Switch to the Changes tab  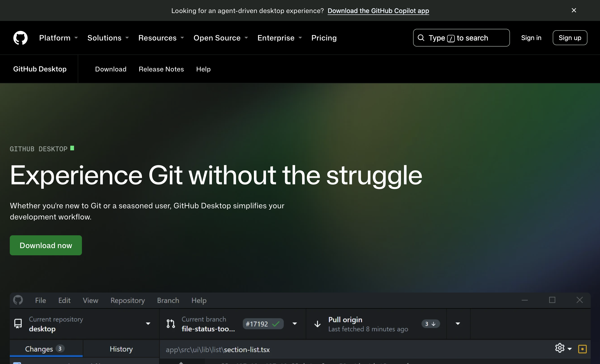click(46, 349)
